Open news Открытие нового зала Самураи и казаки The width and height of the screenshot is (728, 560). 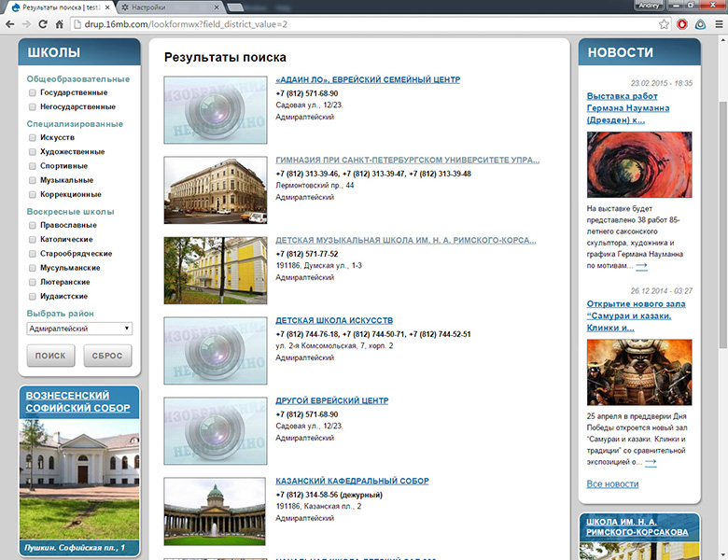pyautogui.click(x=637, y=315)
